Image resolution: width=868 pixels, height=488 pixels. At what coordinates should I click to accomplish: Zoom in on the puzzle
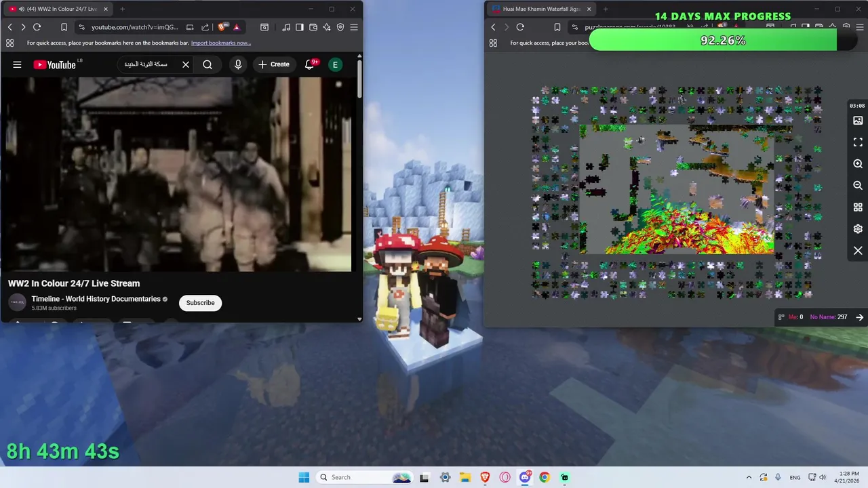(x=858, y=164)
